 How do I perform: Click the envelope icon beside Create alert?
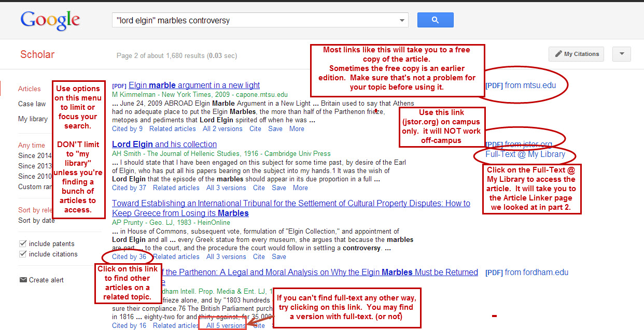click(23, 280)
